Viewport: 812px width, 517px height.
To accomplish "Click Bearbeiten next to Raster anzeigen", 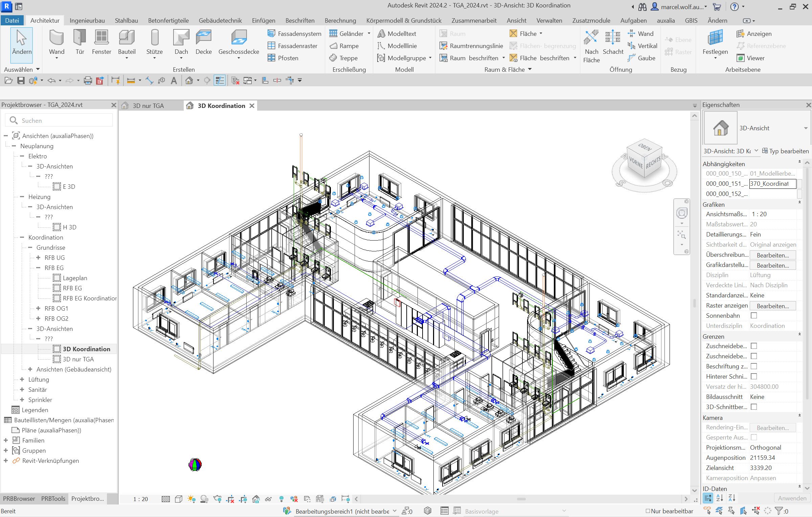I will [772, 306].
